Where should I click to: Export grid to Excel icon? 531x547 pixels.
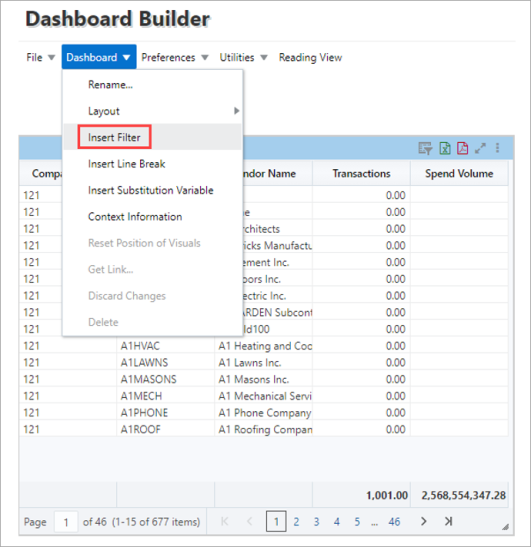point(445,148)
